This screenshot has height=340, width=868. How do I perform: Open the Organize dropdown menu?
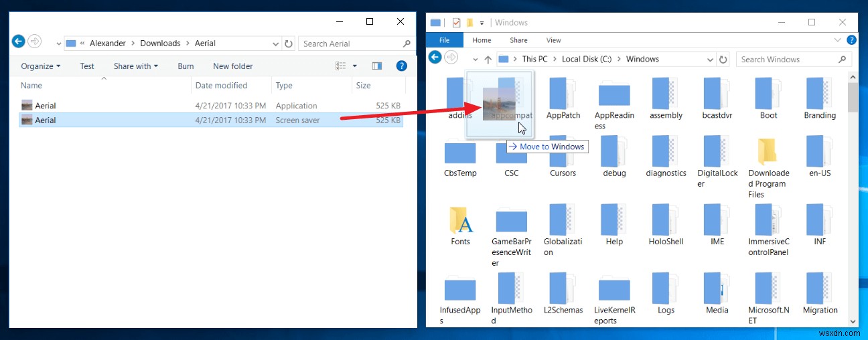click(x=40, y=66)
